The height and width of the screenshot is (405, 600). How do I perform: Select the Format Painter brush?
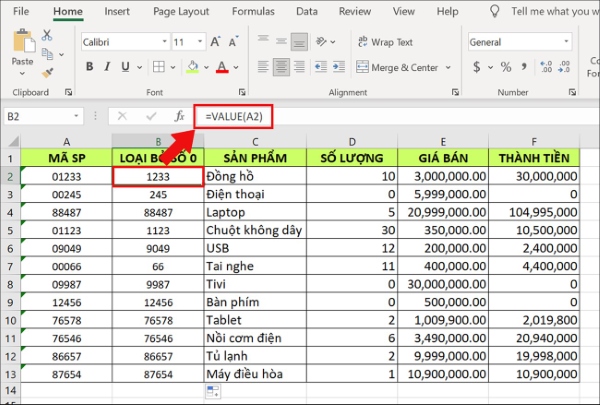pyautogui.click(x=47, y=72)
